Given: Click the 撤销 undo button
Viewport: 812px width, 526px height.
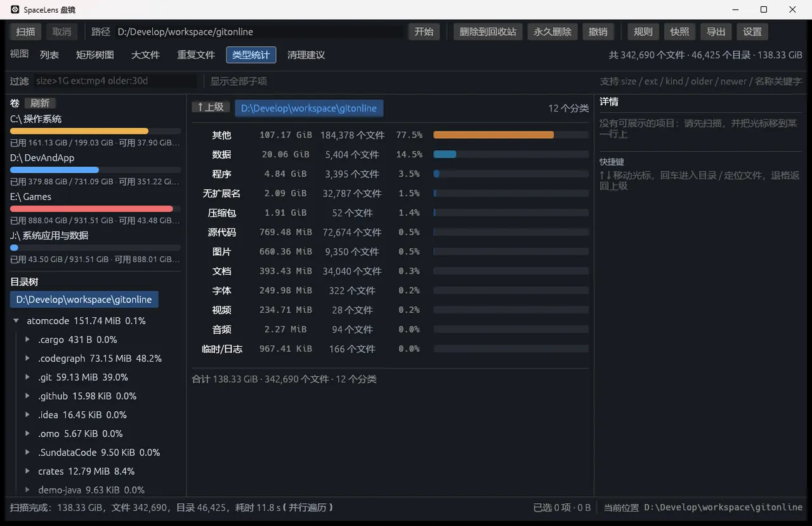Looking at the screenshot, I should coord(598,32).
